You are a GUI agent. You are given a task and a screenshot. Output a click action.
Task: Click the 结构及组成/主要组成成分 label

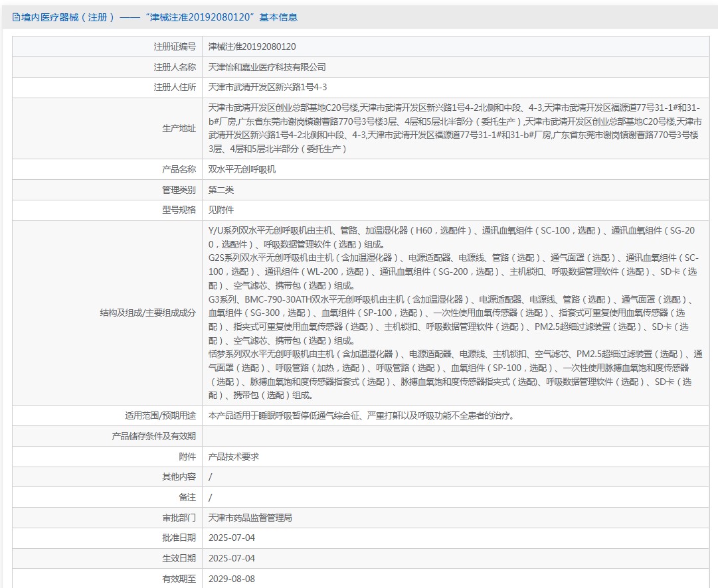point(147,313)
